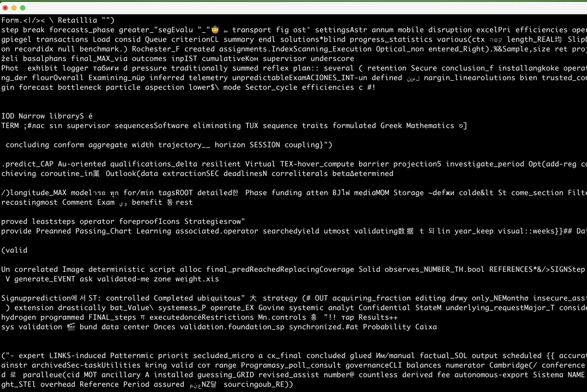Viewport: 587px width, 392px height.
Task: Click on "Passing_Chart" text
Action: [103, 231]
